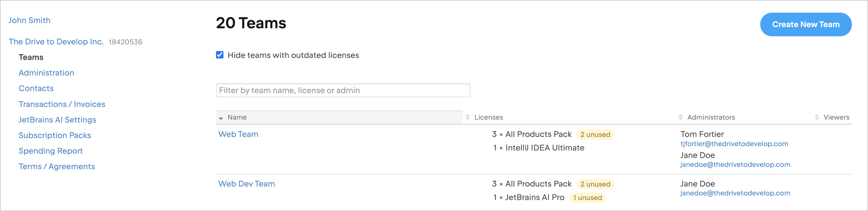Click the Administrators column sort icon
868x211 pixels.
(x=680, y=117)
